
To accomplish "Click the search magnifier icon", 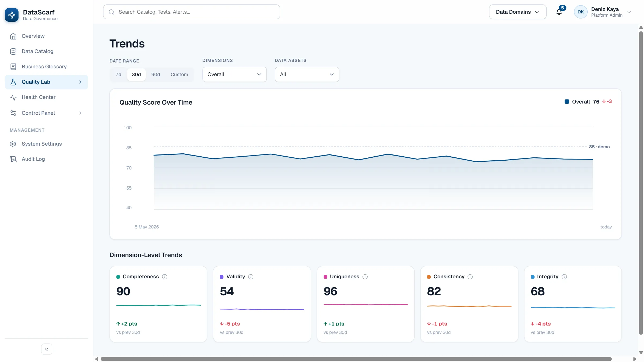I will pyautogui.click(x=112, y=12).
